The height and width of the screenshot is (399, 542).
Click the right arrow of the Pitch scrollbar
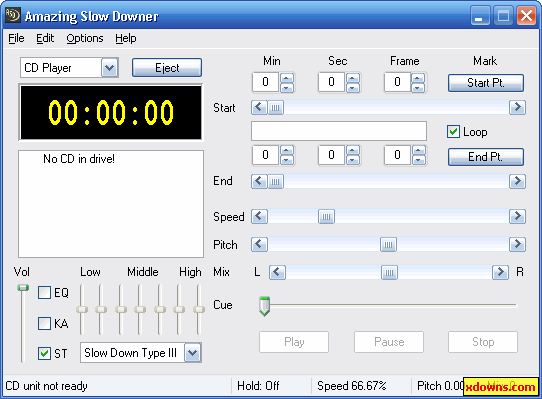pos(517,244)
